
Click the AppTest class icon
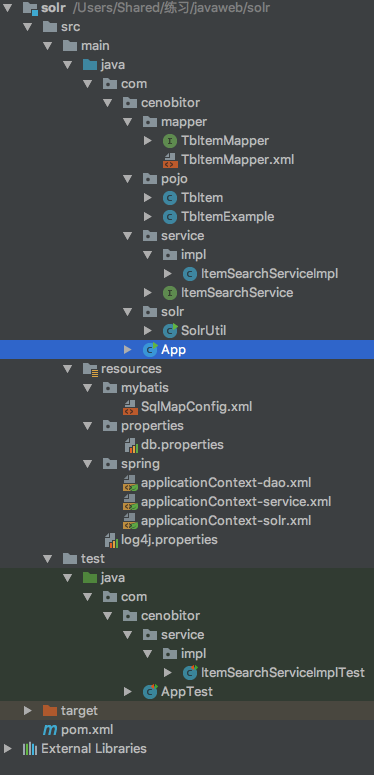tap(150, 691)
